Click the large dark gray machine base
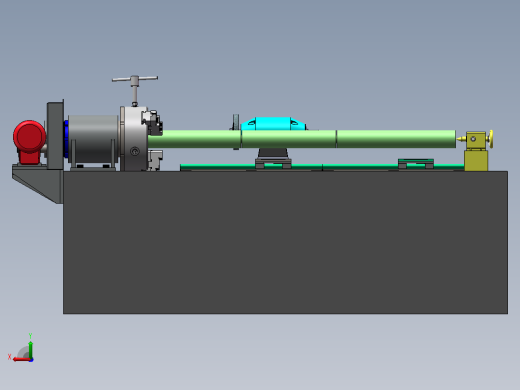This screenshot has width=520, height=390. (x=285, y=242)
